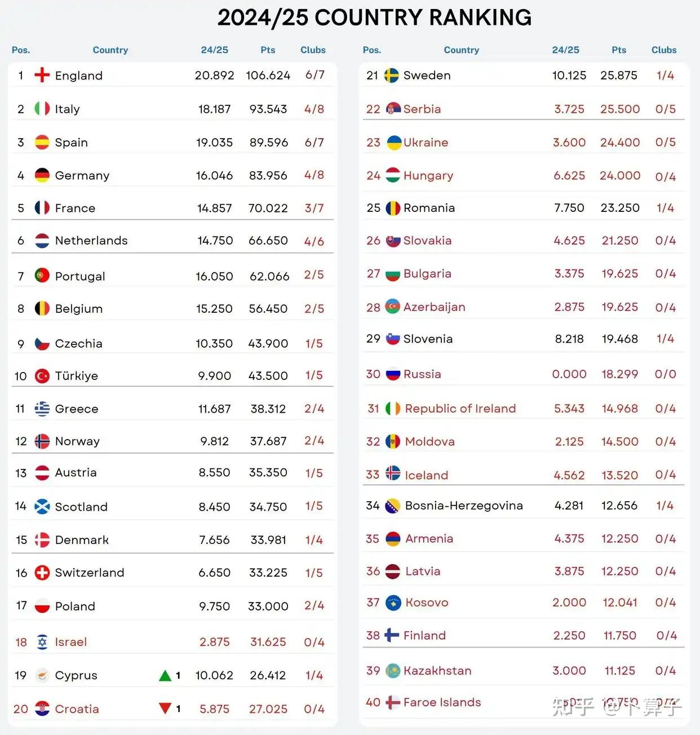Click the Kazakhstan flag icon

393,671
